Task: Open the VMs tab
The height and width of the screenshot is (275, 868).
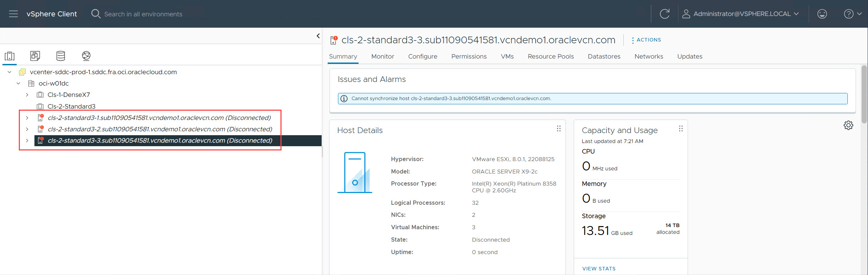Action: pos(507,56)
